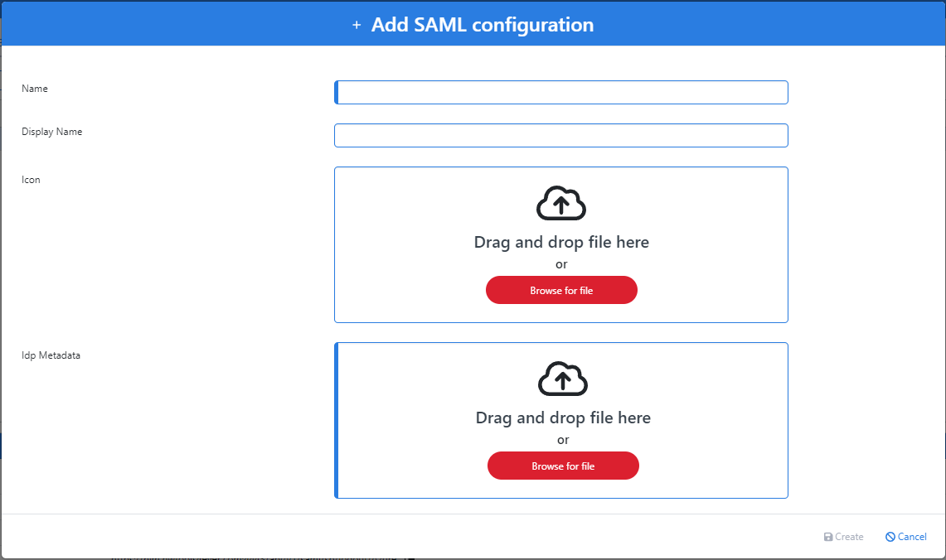946x560 pixels.
Task: Click the arrow inside the Idp Metadata cloud
Action: tap(563, 382)
